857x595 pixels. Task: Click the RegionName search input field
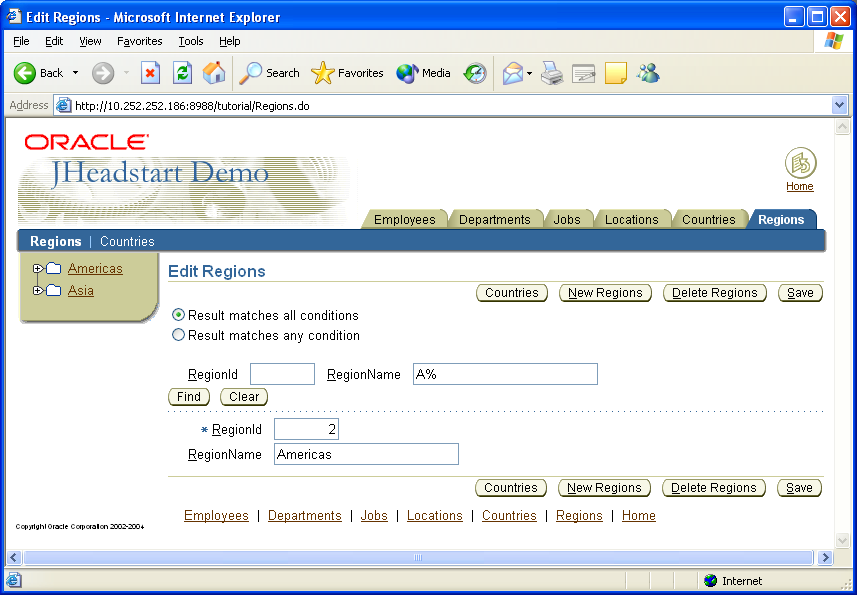(505, 374)
